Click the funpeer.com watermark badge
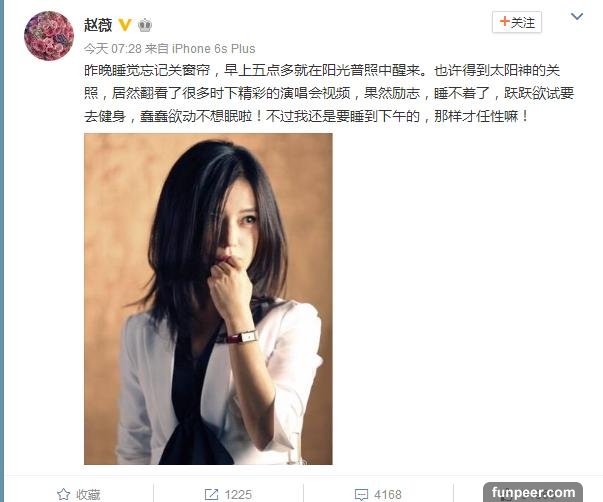 point(533,492)
